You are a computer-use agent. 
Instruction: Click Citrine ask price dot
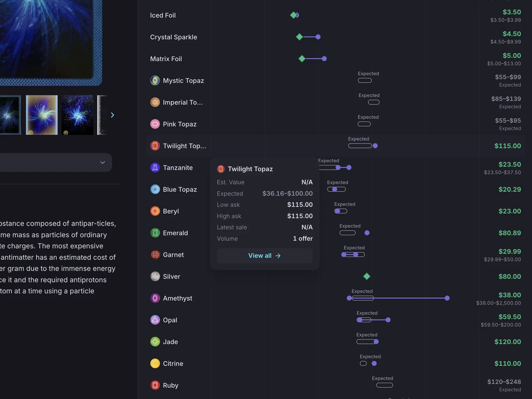tap(374, 363)
